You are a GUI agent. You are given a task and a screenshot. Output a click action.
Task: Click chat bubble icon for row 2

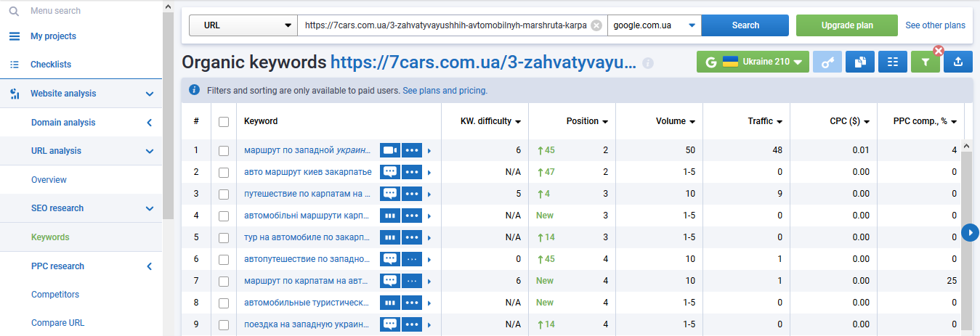pyautogui.click(x=390, y=172)
